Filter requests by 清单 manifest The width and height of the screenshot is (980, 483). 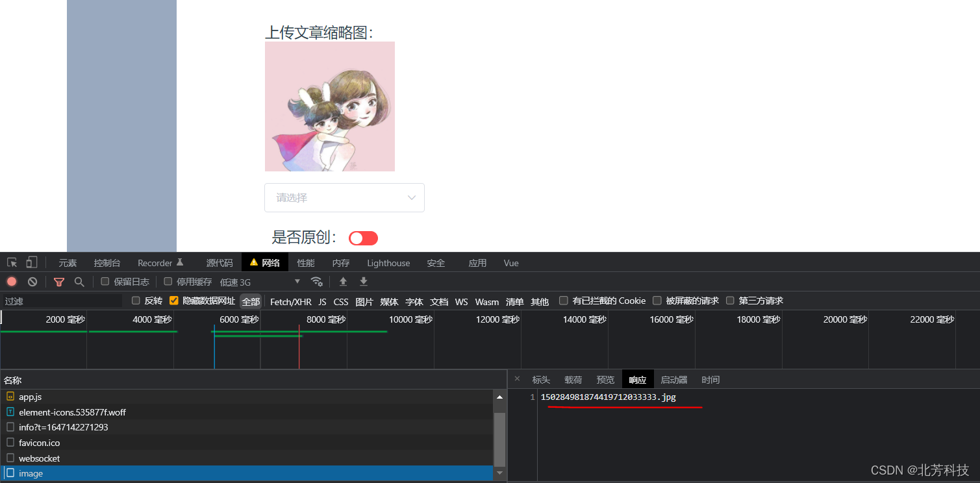click(515, 301)
